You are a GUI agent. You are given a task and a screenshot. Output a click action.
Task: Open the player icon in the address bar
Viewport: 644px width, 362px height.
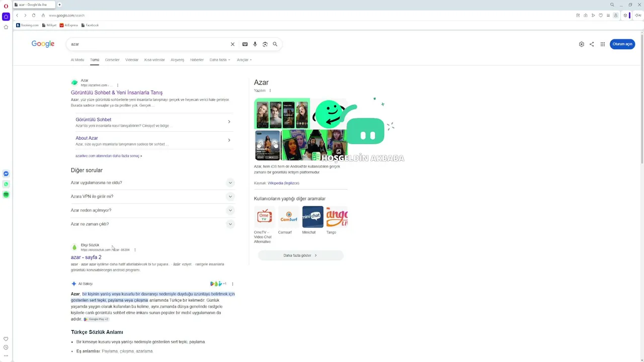point(593,16)
